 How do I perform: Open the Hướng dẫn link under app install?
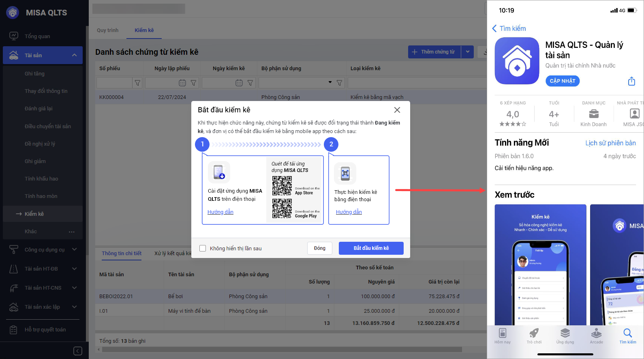220,212
